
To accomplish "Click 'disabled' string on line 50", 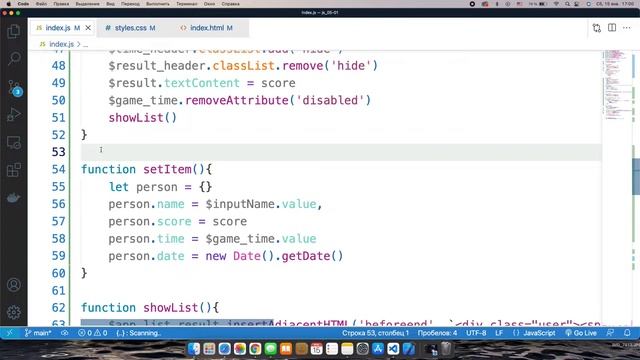I will [x=329, y=100].
